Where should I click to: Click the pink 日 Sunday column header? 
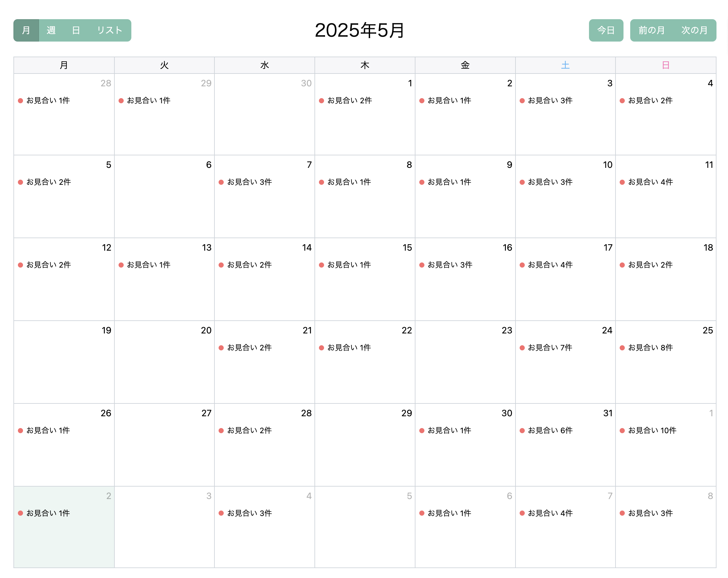pos(666,65)
